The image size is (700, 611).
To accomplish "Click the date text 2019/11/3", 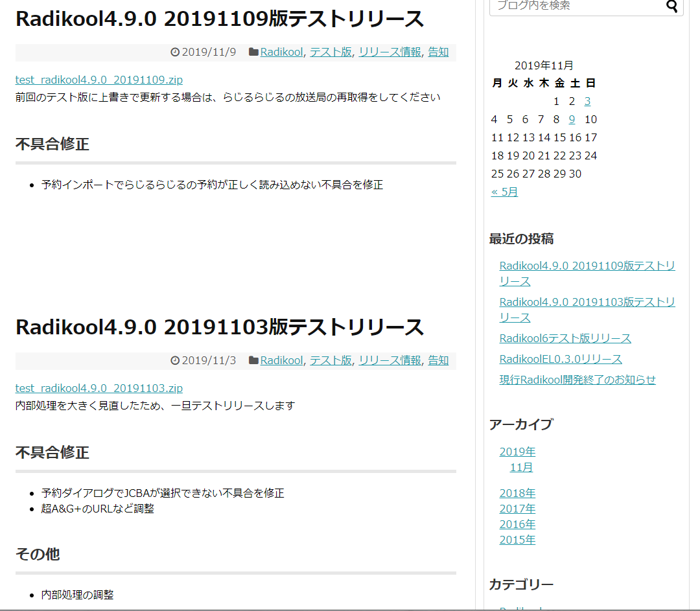I will (209, 360).
